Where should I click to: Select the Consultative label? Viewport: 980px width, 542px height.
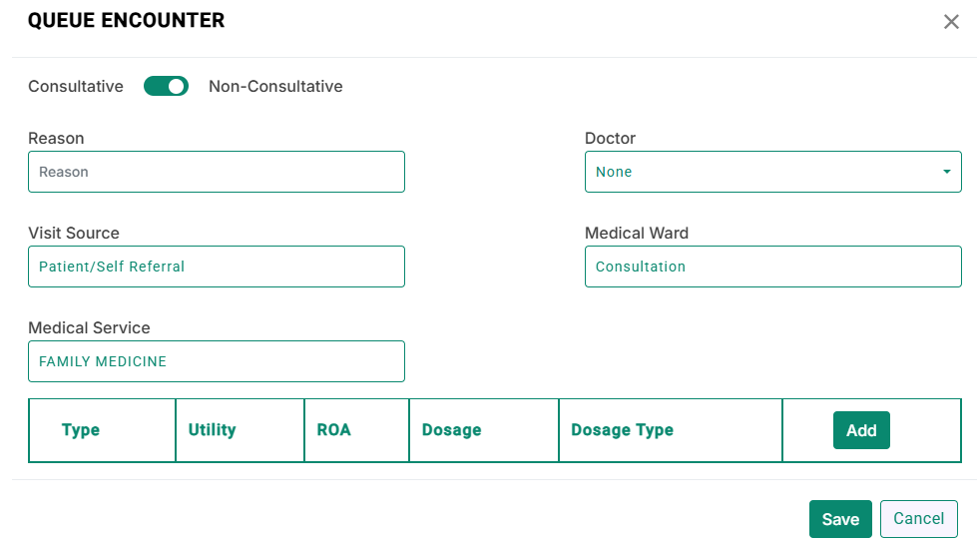[x=76, y=86]
